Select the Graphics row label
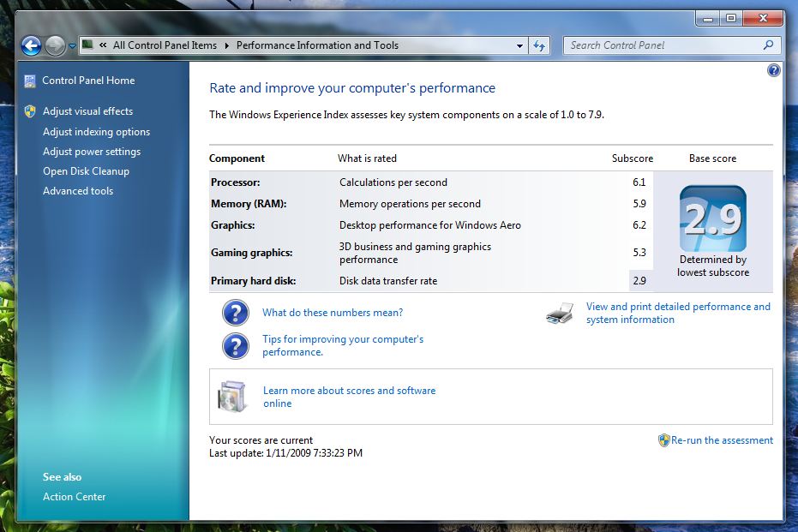 pyautogui.click(x=232, y=224)
